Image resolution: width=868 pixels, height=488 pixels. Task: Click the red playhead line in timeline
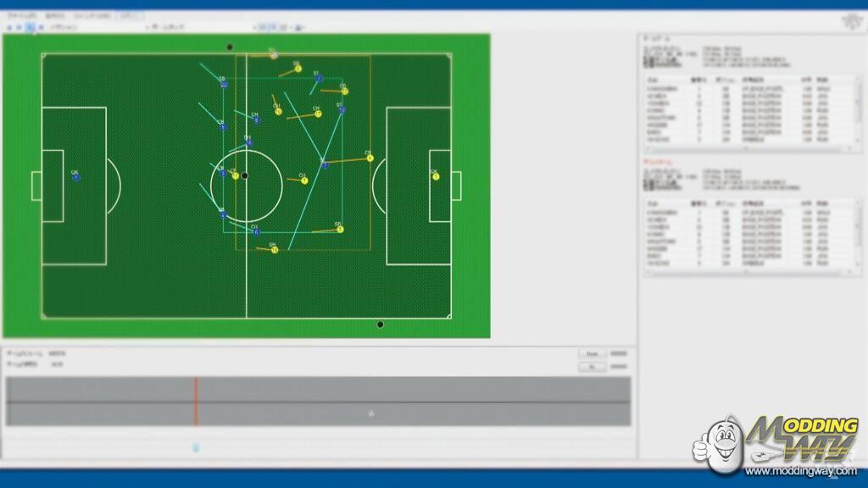pos(196,402)
